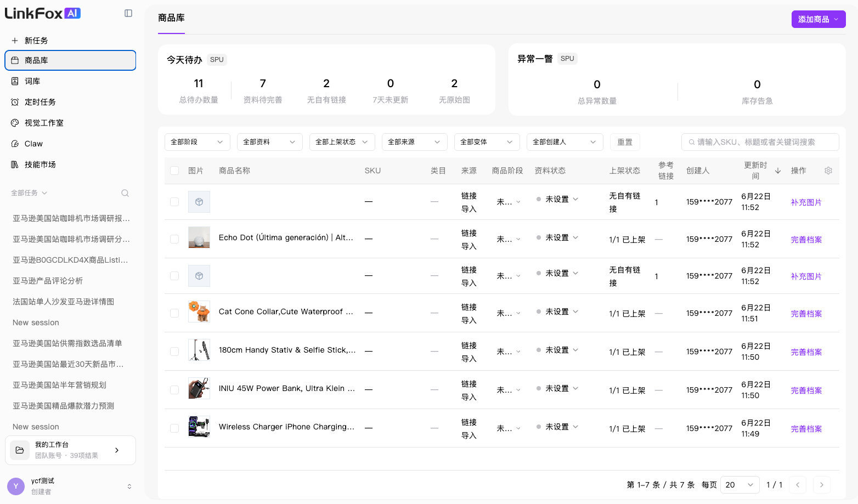Open product name Wireless Charger iPhone Charging
The image size is (858, 504).
pos(287,427)
